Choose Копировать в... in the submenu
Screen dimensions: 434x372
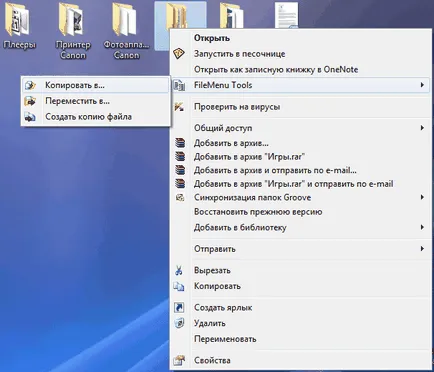click(96, 85)
